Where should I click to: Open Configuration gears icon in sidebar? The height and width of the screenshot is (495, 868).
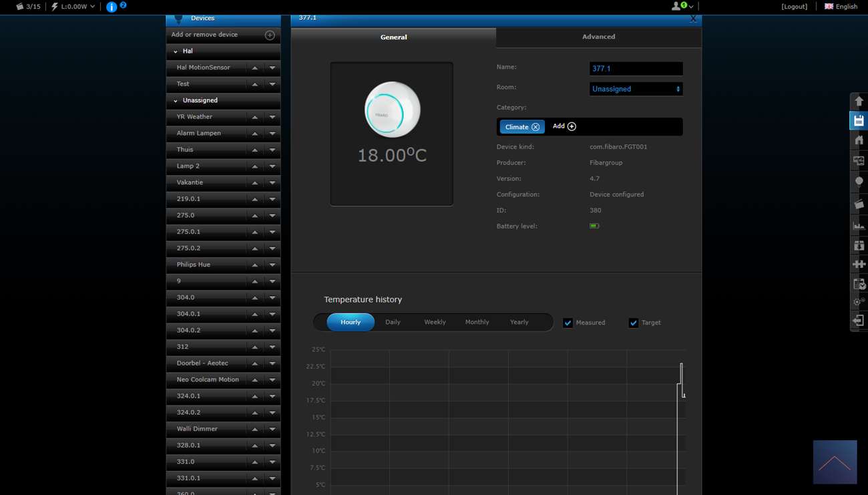tap(859, 302)
